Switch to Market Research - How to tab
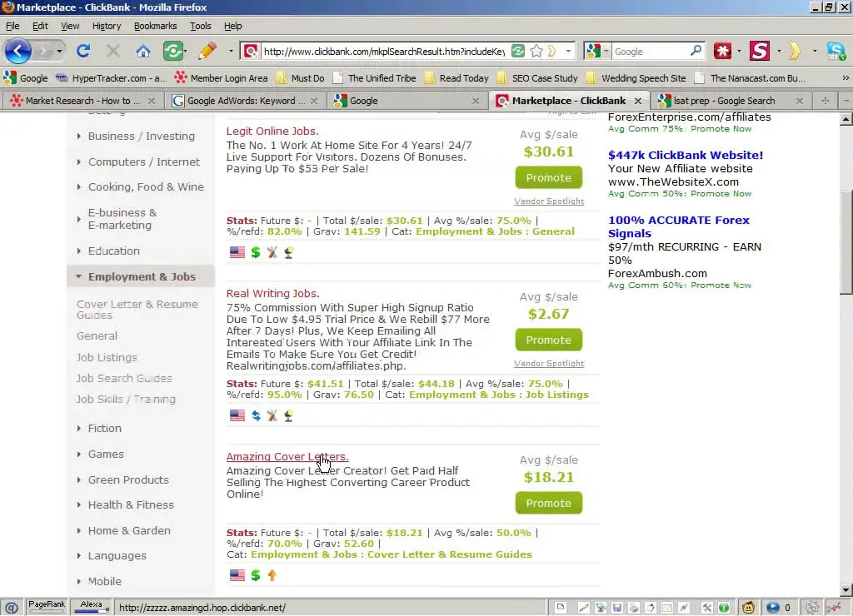The height and width of the screenshot is (616, 853). click(82, 101)
